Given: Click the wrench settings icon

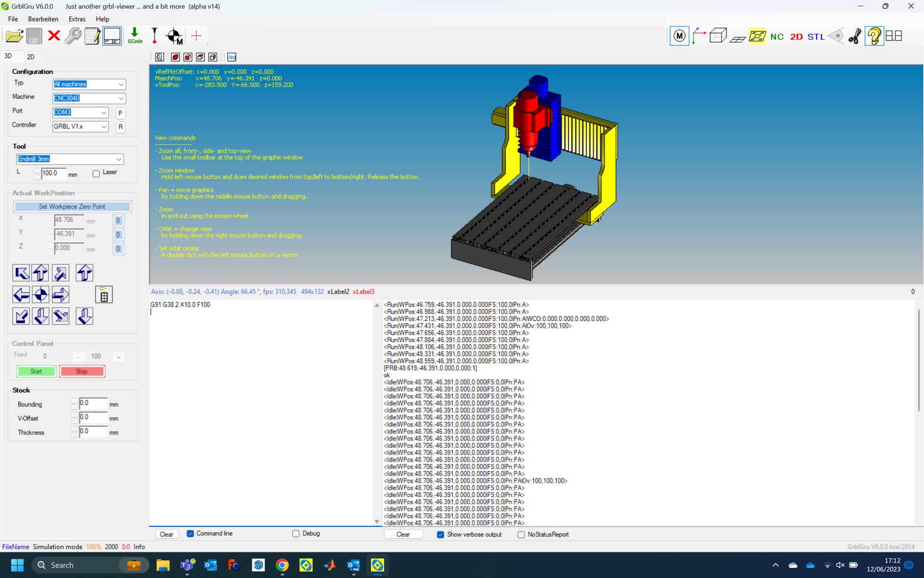Looking at the screenshot, I should 73,36.
